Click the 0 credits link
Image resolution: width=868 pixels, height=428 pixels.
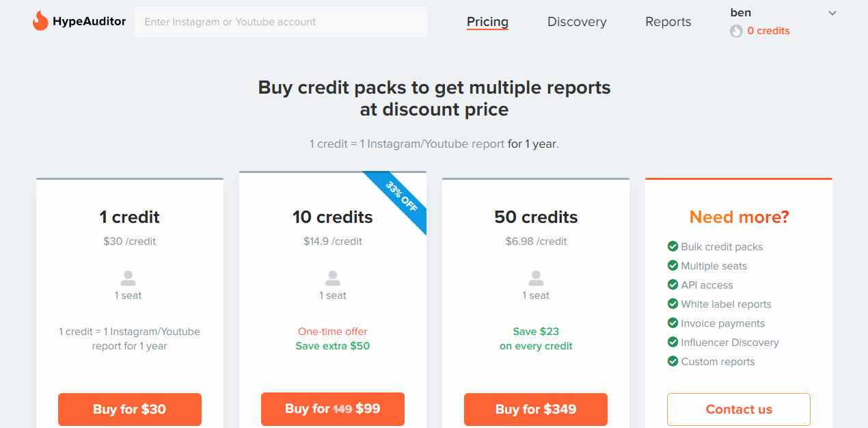click(768, 31)
